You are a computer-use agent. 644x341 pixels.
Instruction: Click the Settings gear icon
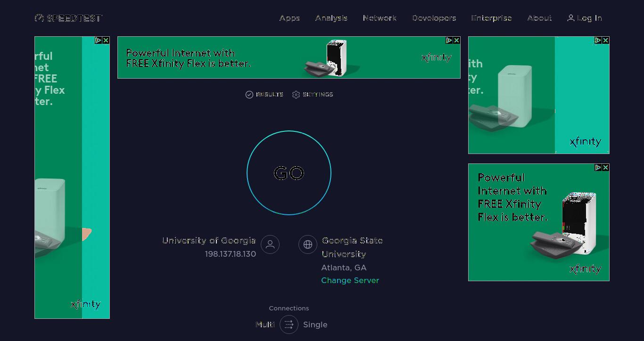296,95
